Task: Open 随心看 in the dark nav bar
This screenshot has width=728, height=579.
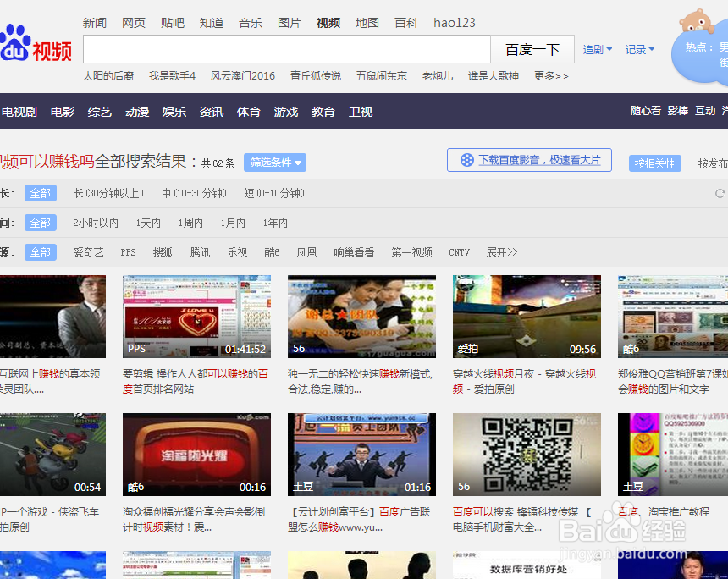Action: tap(645, 111)
